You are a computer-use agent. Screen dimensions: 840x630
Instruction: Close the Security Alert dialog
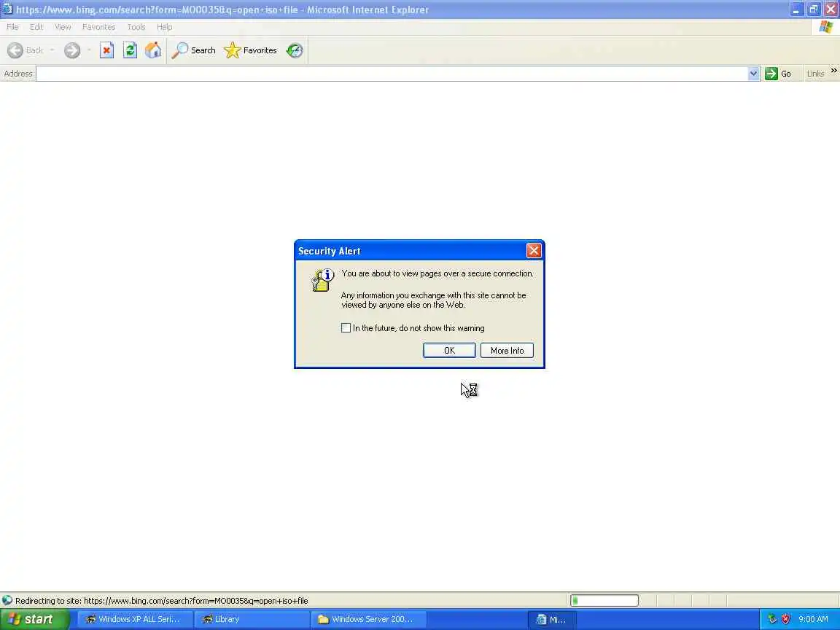534,251
